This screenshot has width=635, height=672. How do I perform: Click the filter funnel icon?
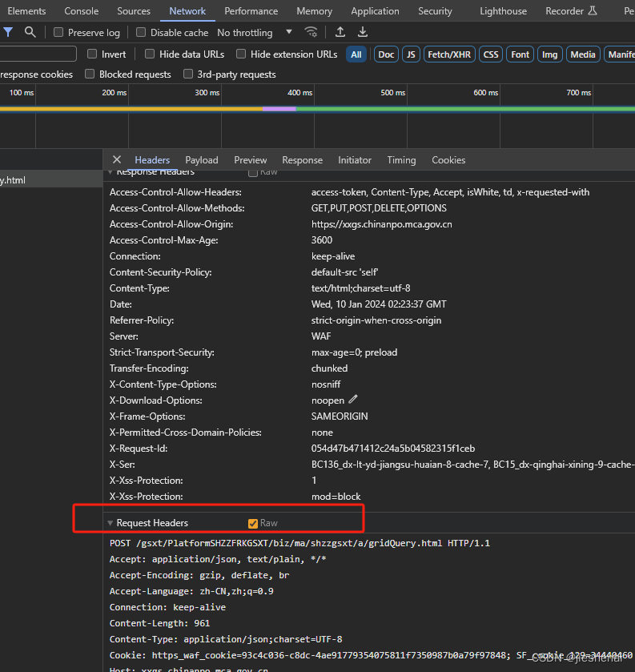coord(8,32)
